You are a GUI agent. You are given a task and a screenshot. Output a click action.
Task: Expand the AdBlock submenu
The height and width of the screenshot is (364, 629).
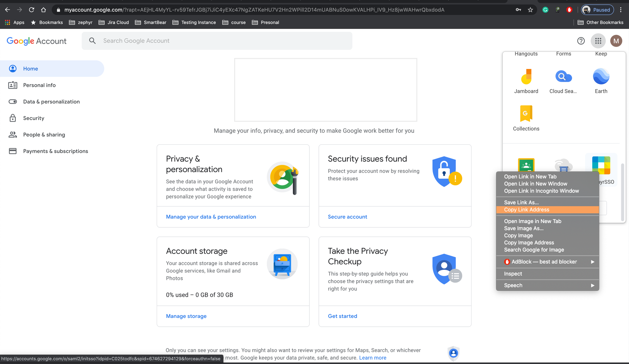click(547, 262)
